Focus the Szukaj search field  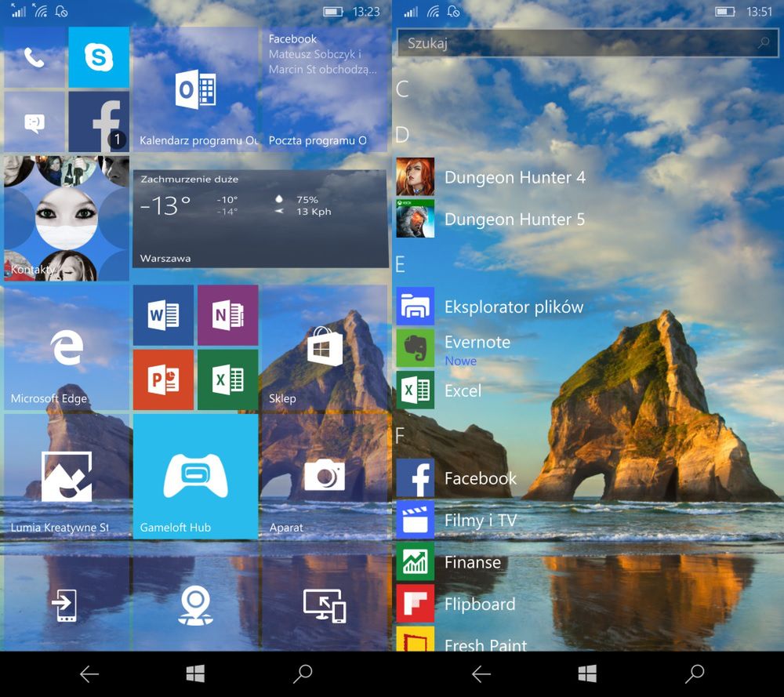[587, 43]
